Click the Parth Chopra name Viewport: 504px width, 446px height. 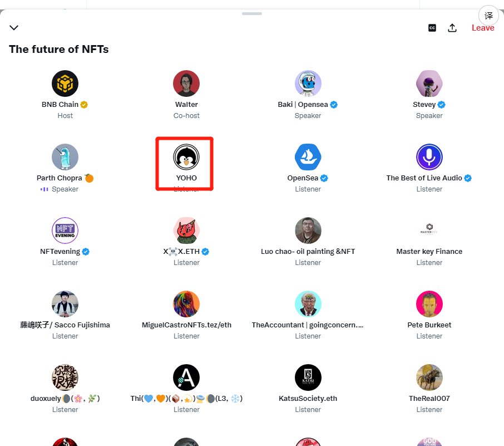[60, 178]
